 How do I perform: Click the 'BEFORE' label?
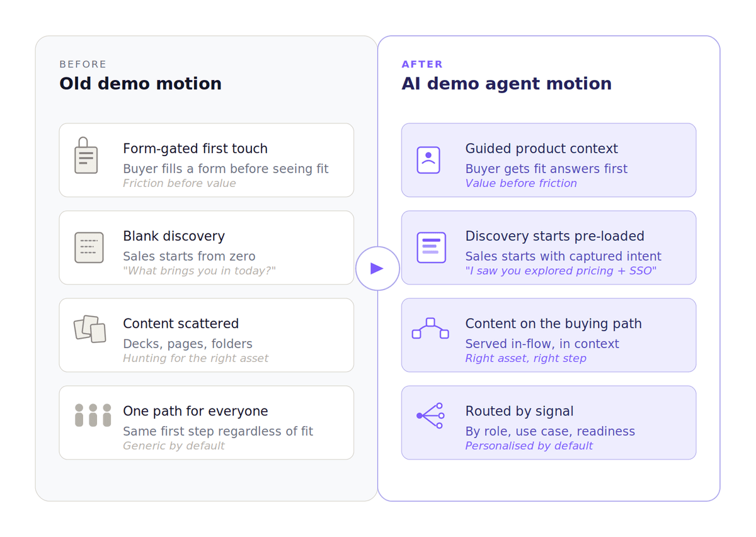click(x=83, y=64)
